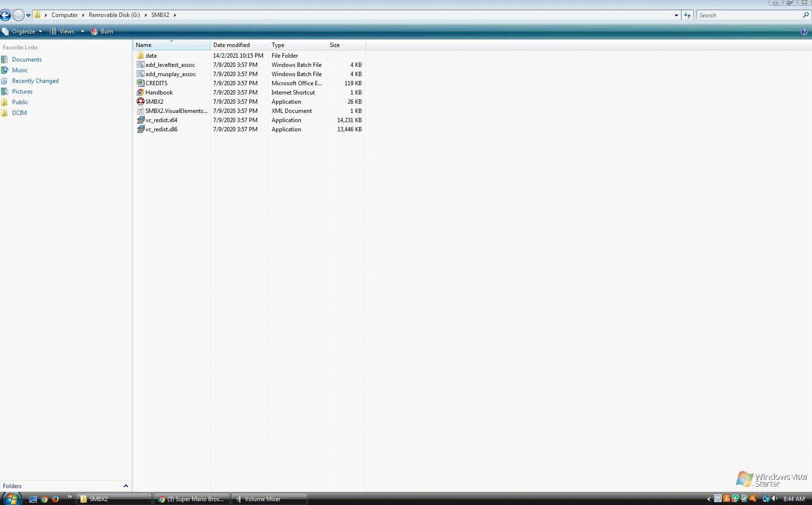The height and width of the screenshot is (505, 812).
Task: Select 'Internet Shortcut' type cell
Action: tap(293, 93)
